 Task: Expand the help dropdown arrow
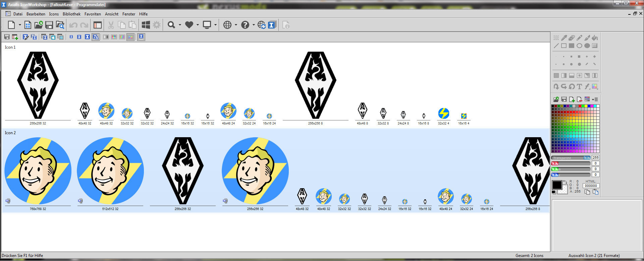254,25
